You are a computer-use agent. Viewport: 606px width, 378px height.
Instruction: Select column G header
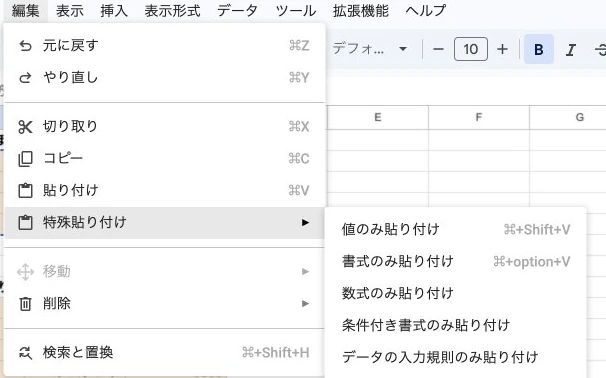(568, 117)
